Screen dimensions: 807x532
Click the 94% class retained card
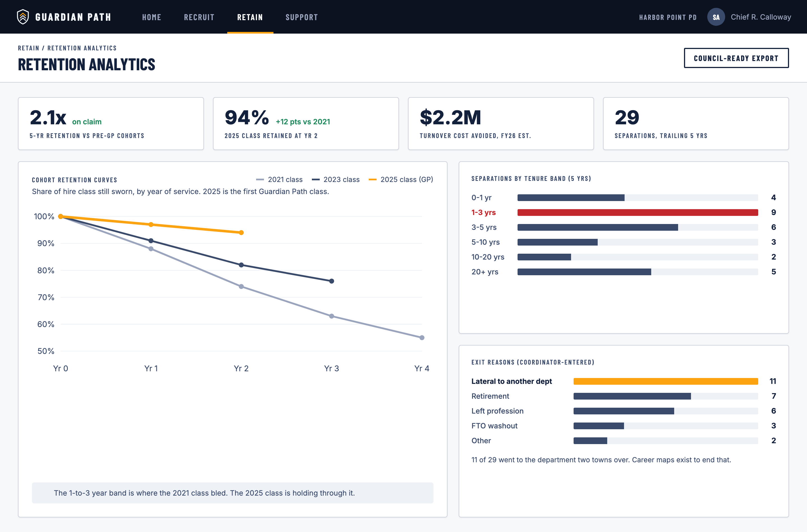[305, 123]
